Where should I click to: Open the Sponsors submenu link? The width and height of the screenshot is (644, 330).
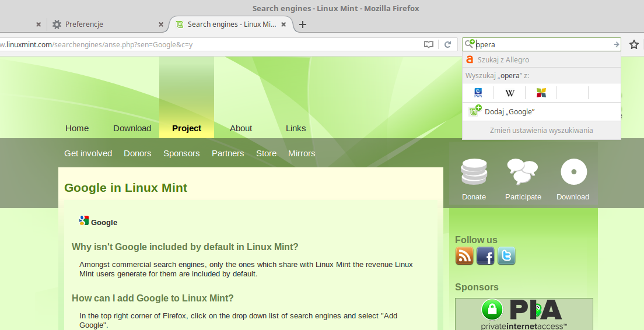[x=181, y=153]
